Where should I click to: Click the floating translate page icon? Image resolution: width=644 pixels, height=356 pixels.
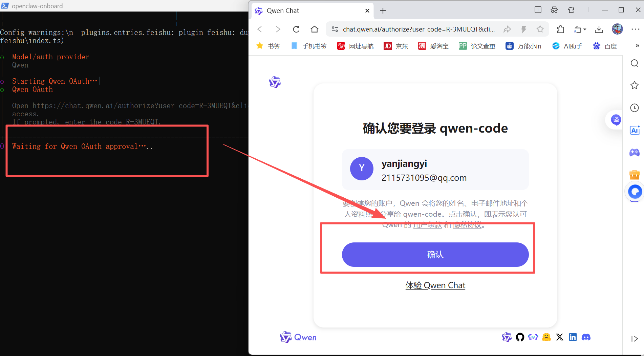pos(616,120)
